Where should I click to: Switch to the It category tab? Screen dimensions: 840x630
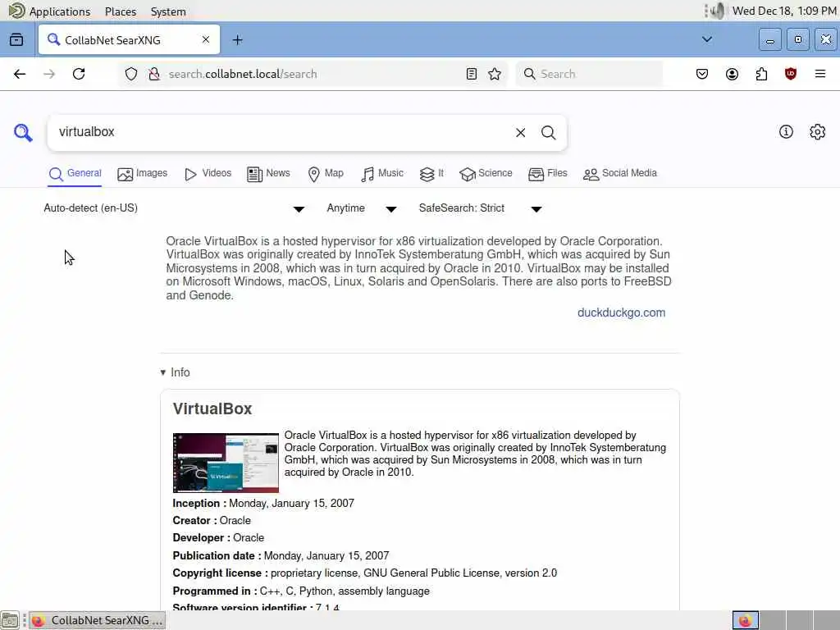(x=431, y=174)
